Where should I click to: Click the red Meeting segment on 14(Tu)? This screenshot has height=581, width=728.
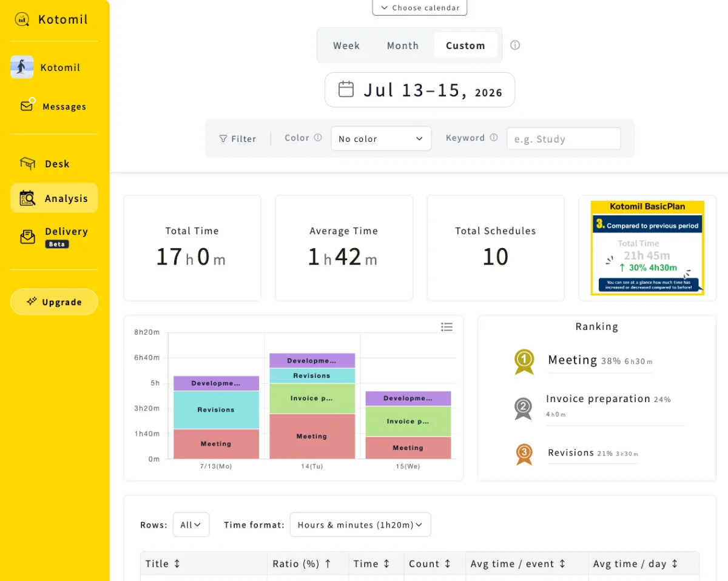click(x=312, y=436)
